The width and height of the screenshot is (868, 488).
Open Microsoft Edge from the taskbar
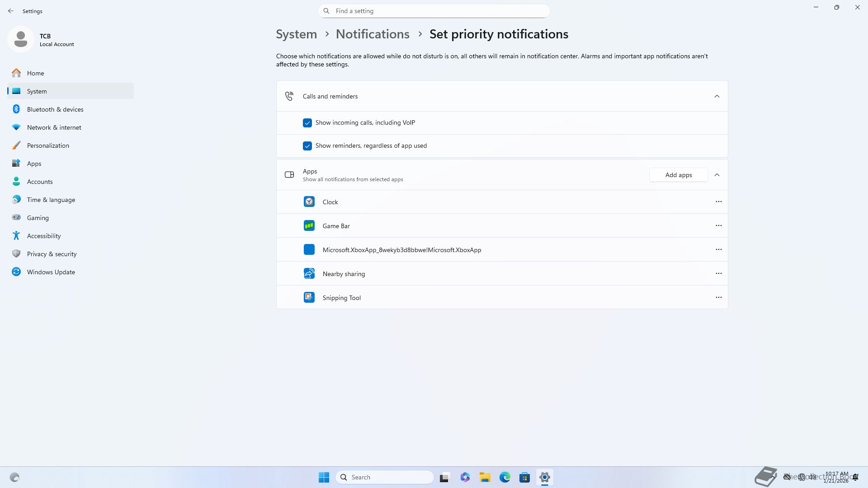[x=505, y=477]
